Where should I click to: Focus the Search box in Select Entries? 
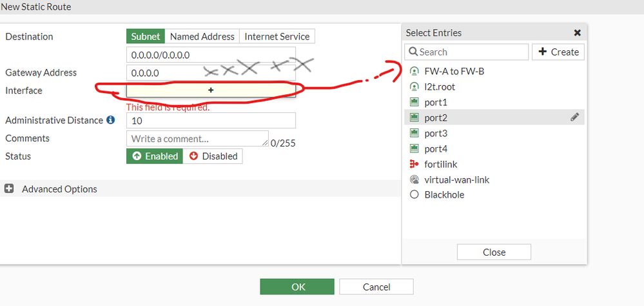pos(471,52)
